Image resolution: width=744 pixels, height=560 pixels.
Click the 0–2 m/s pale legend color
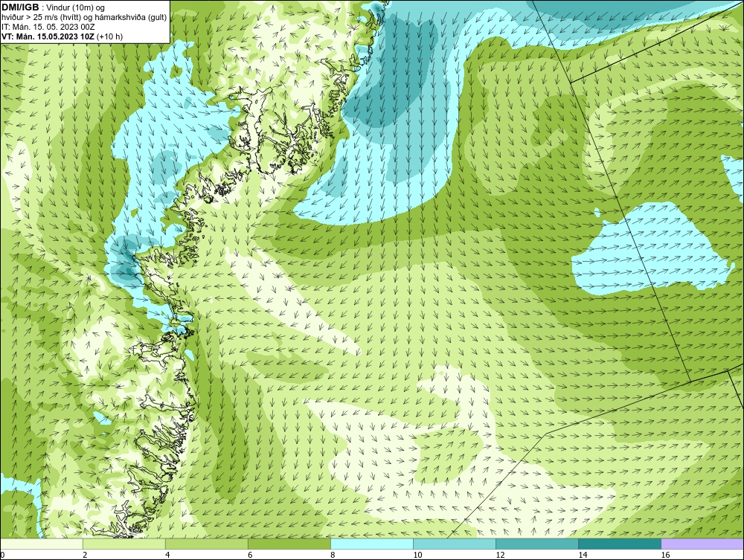(x=42, y=544)
